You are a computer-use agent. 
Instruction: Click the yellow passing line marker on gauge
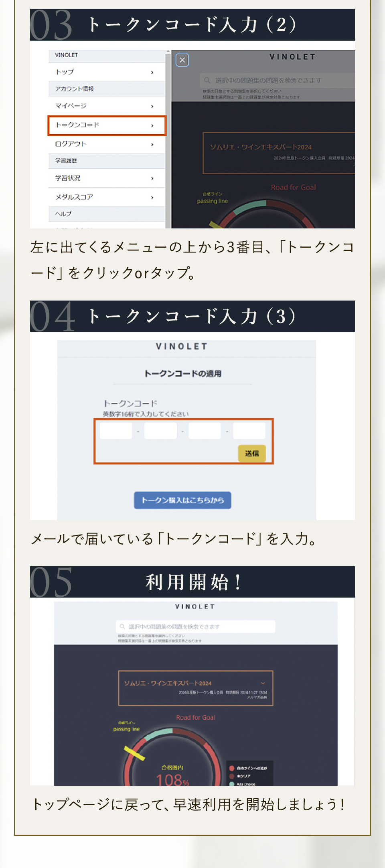[134, 753]
